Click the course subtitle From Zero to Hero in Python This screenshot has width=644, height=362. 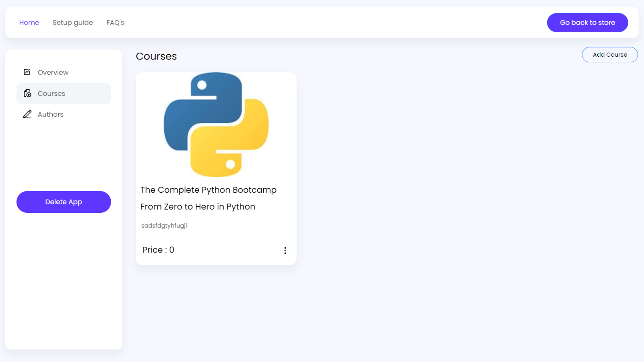click(x=198, y=206)
